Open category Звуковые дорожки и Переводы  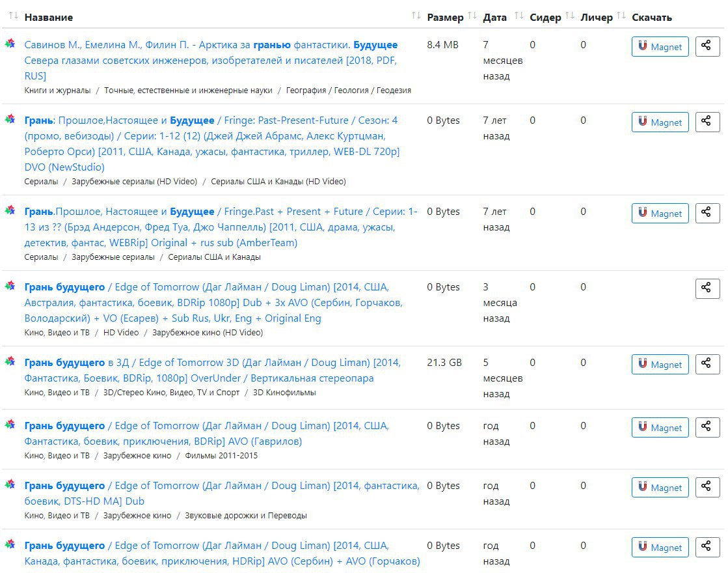(x=246, y=516)
